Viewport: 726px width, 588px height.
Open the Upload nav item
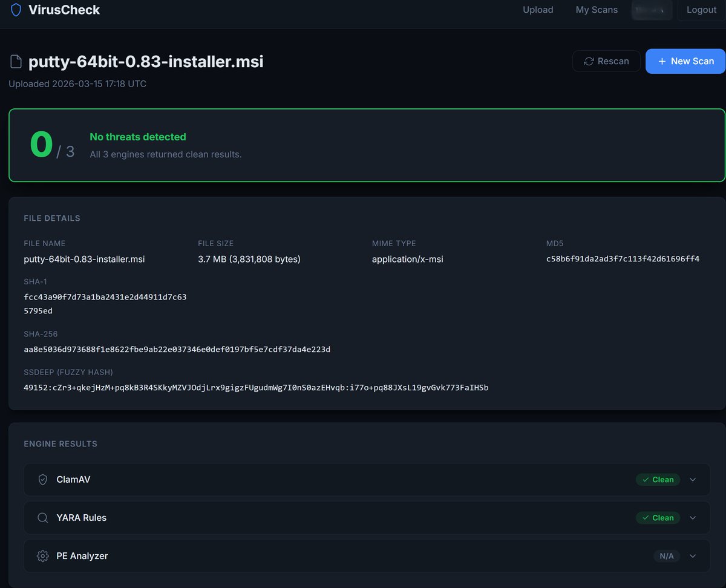coord(538,10)
